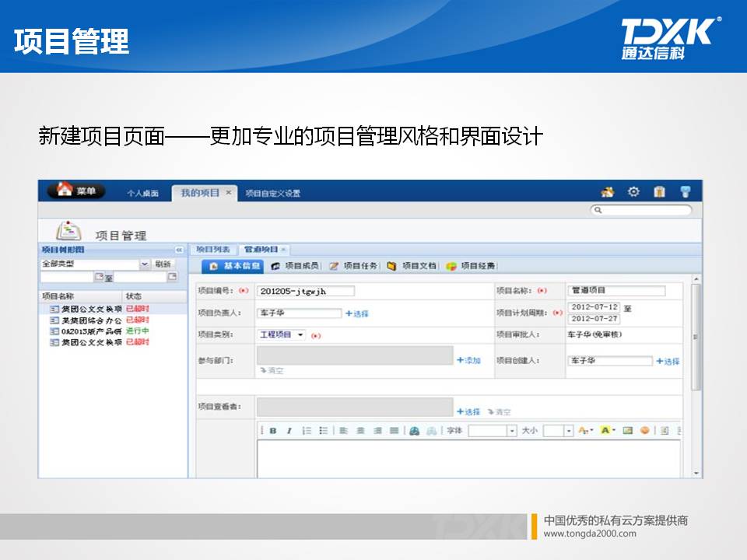Image resolution: width=747 pixels, height=560 pixels.
Task: Insert a numbered list
Action: pos(307,430)
